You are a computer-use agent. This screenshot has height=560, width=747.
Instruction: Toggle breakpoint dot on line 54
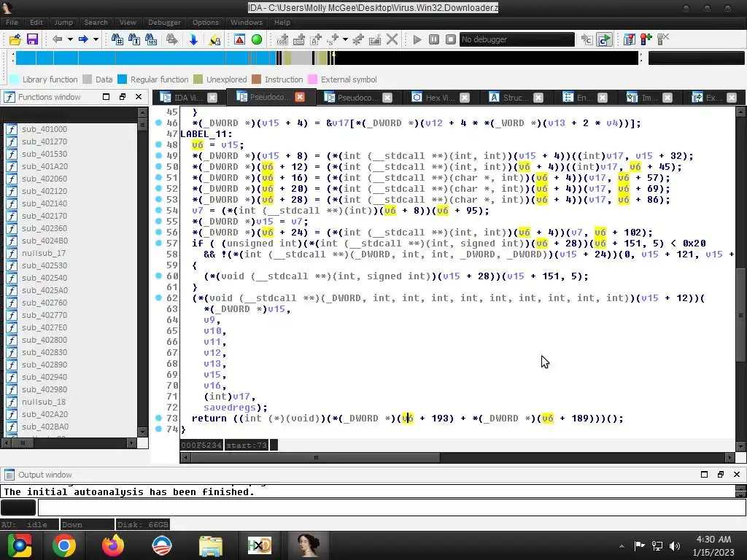tap(158, 210)
